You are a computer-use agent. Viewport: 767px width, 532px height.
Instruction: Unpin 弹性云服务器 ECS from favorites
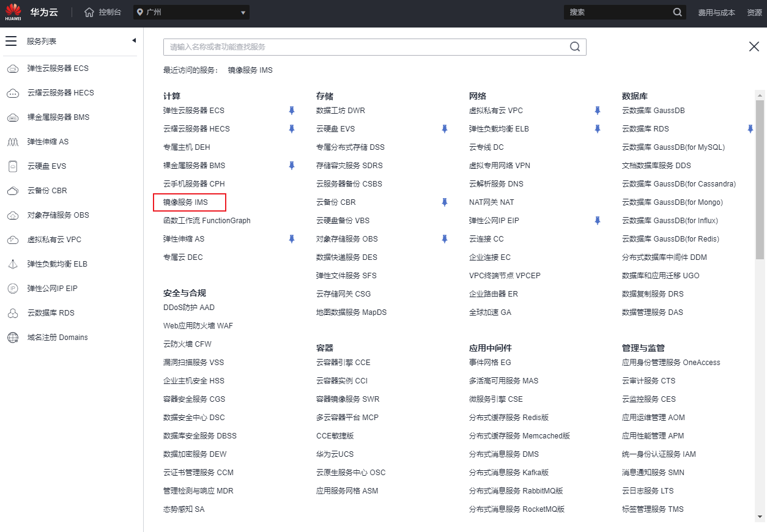tap(292, 111)
